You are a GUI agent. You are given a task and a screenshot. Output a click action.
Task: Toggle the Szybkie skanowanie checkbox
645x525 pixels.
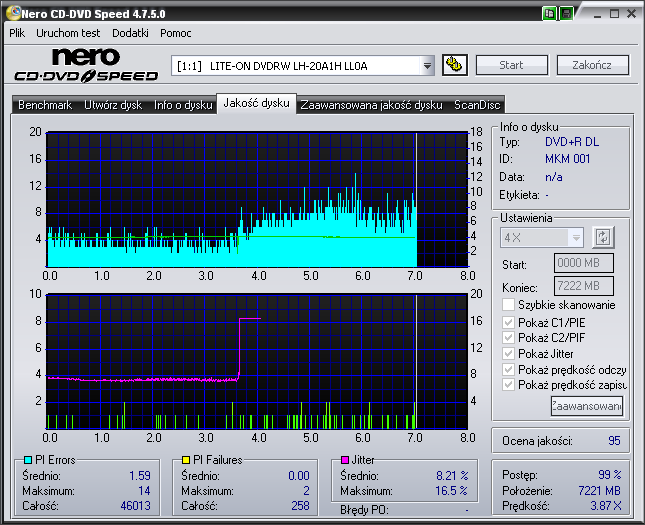(508, 305)
